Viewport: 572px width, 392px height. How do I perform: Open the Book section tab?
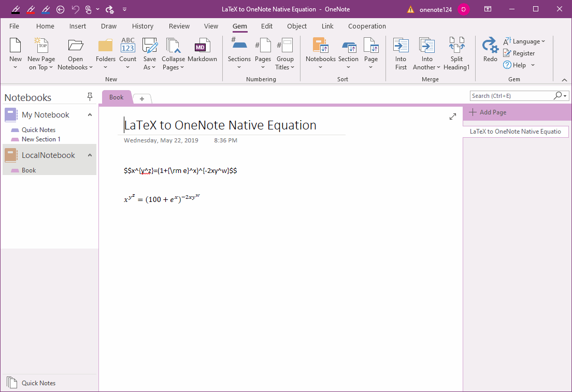(116, 97)
